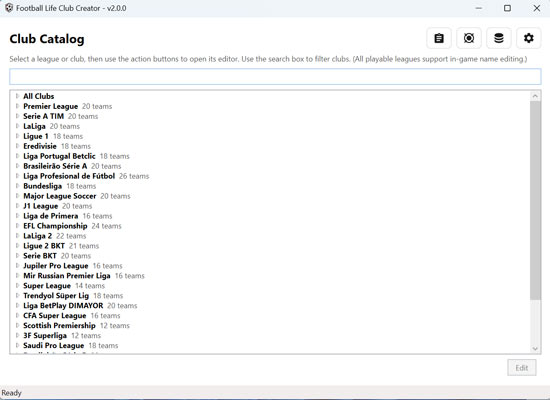550x400 pixels.
Task: Expand the Premier League tree node
Action: click(x=17, y=106)
